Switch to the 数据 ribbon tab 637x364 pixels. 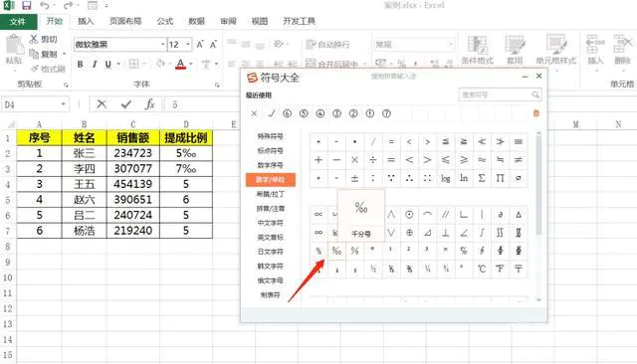[x=196, y=21]
